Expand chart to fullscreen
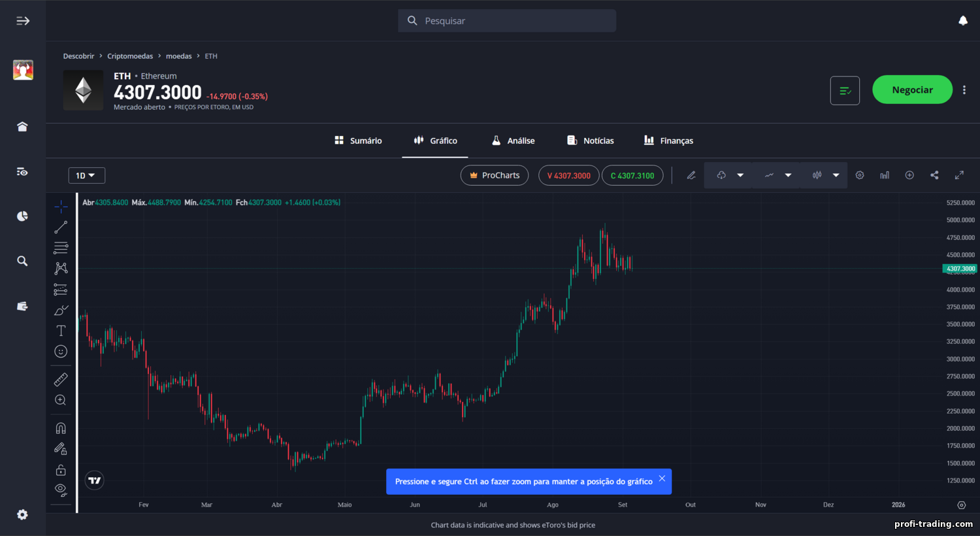Viewport: 980px width, 536px height. tap(959, 175)
